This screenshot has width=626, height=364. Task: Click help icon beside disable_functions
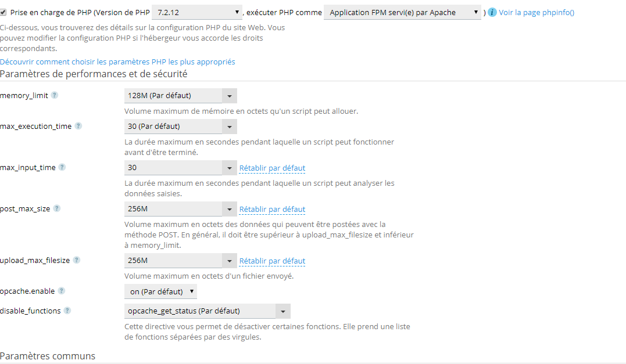pos(67,311)
